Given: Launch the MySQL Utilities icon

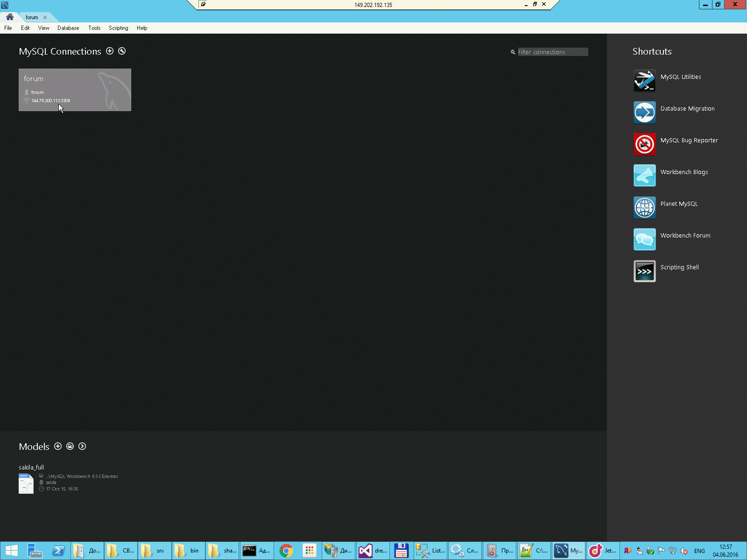Looking at the screenshot, I should [x=644, y=81].
